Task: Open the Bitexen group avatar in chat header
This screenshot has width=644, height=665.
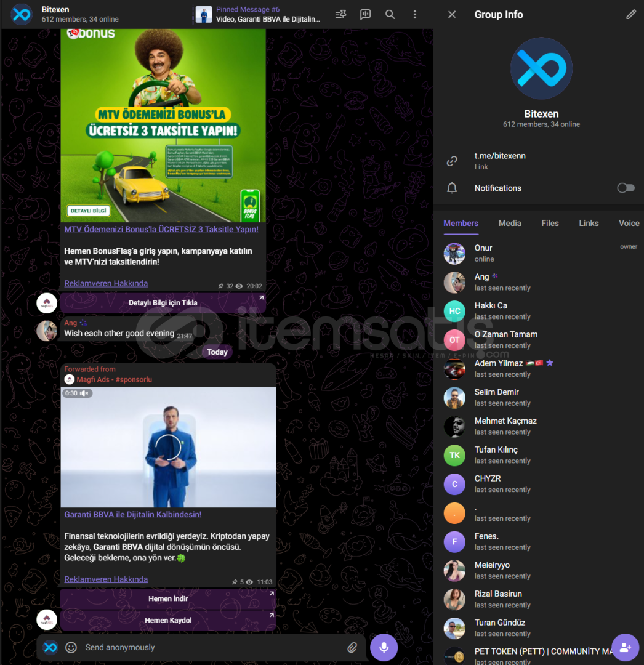Action: [x=21, y=14]
